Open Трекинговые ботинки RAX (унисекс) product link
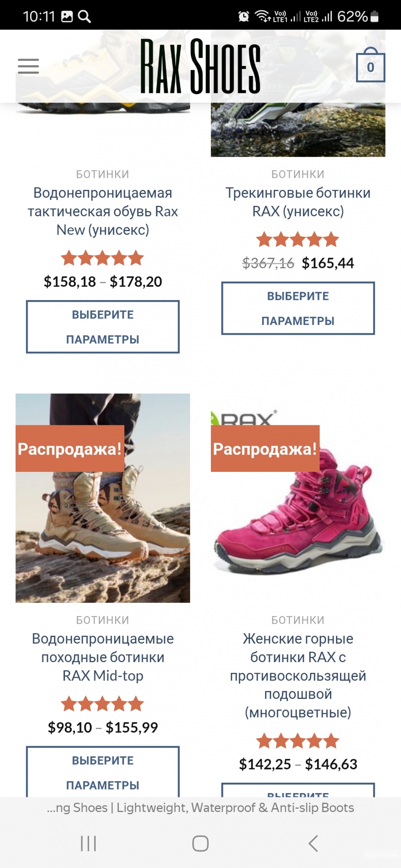The image size is (401, 868). point(298,202)
